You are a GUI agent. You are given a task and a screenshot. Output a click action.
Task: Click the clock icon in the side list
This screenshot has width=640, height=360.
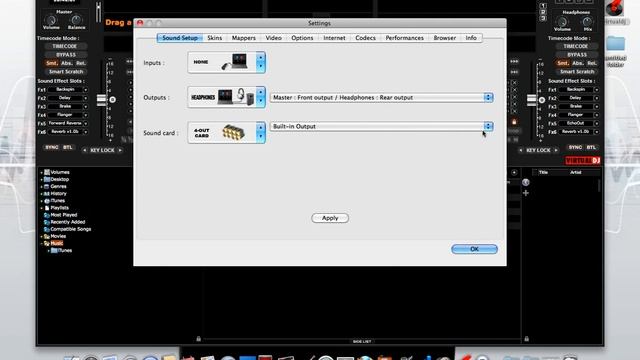coord(526,182)
